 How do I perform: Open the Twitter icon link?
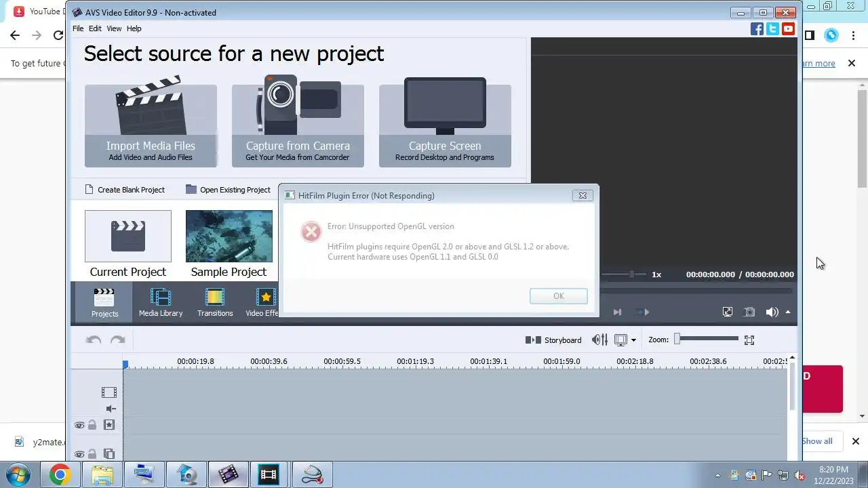click(772, 28)
